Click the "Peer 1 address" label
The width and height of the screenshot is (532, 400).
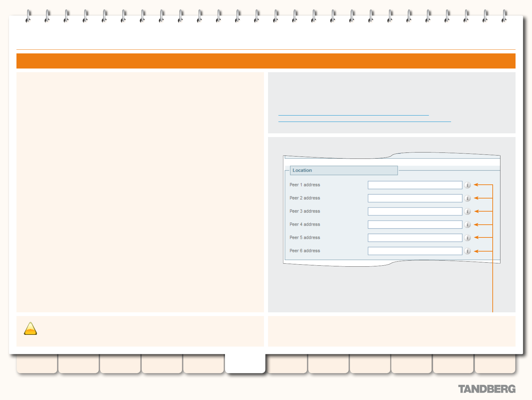[305, 185]
